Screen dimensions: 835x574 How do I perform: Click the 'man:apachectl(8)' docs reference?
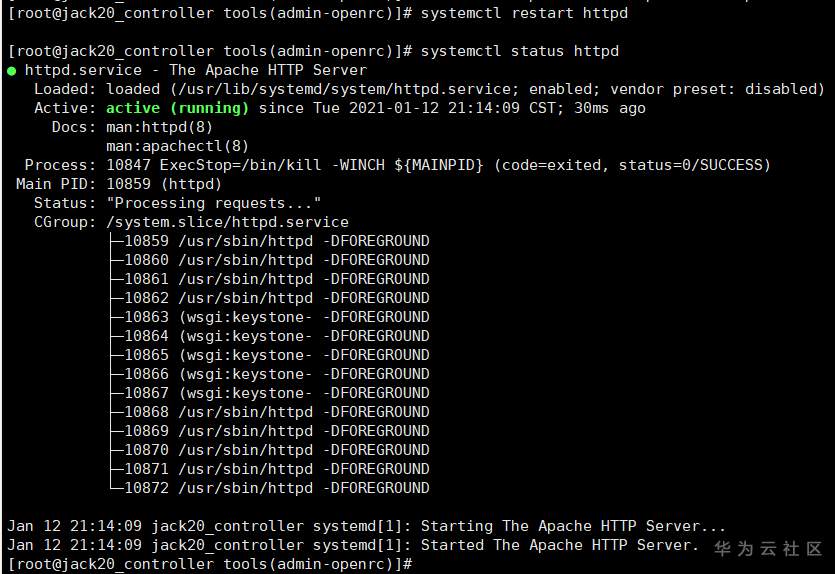177,146
